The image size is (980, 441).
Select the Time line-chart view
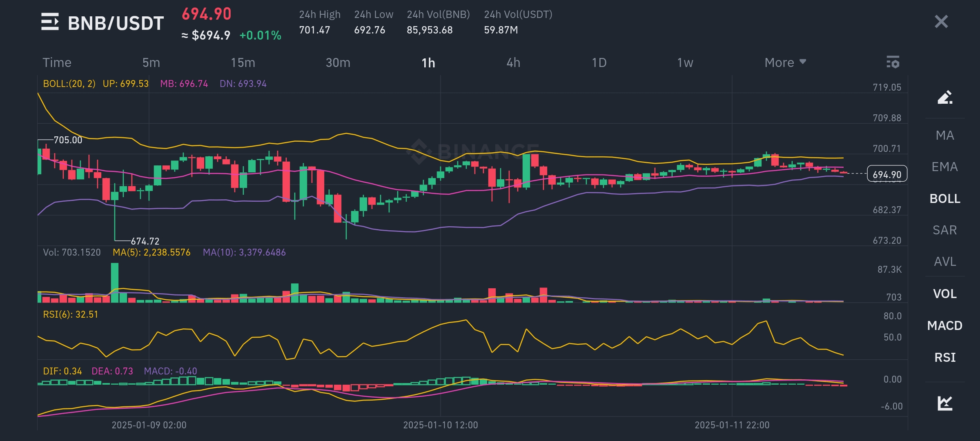pos(57,62)
